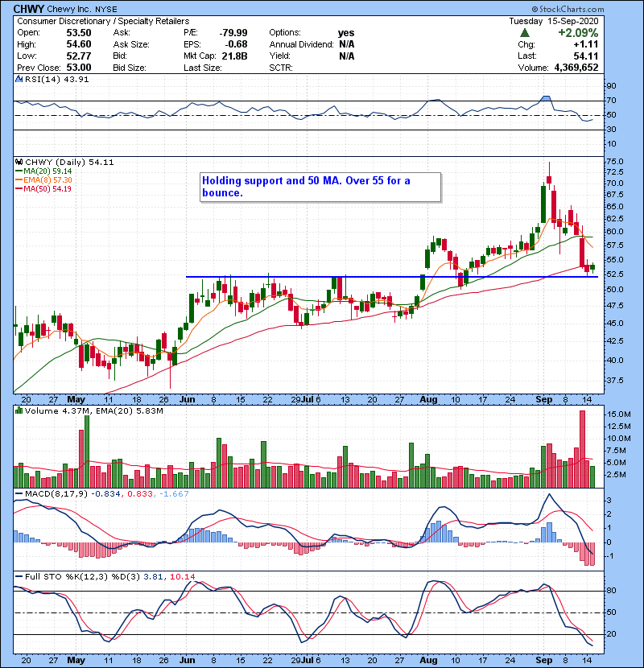Select the MA(20) 59.14 green legend entry
The width and height of the screenshot is (644, 668).
pyautogui.click(x=43, y=171)
